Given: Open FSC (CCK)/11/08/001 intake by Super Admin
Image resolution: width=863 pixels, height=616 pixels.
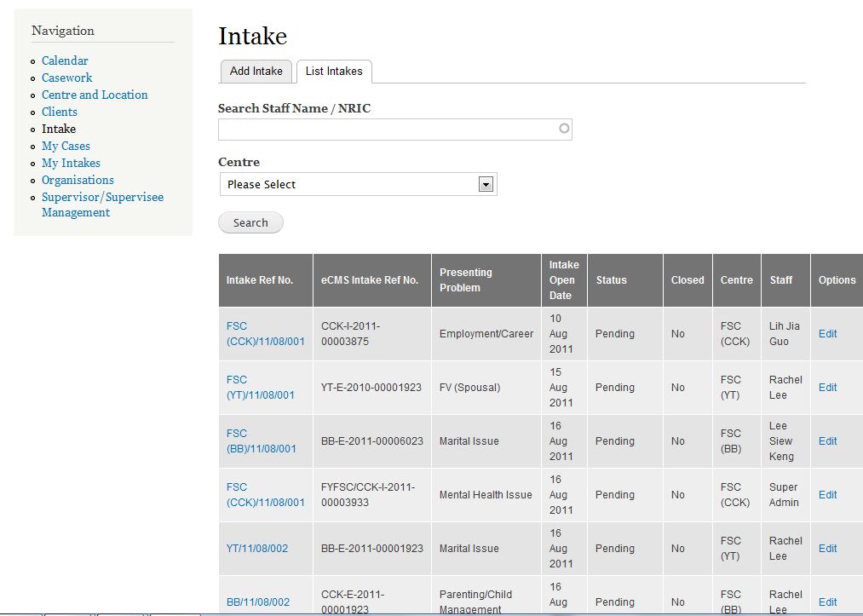Looking at the screenshot, I should click(x=265, y=495).
